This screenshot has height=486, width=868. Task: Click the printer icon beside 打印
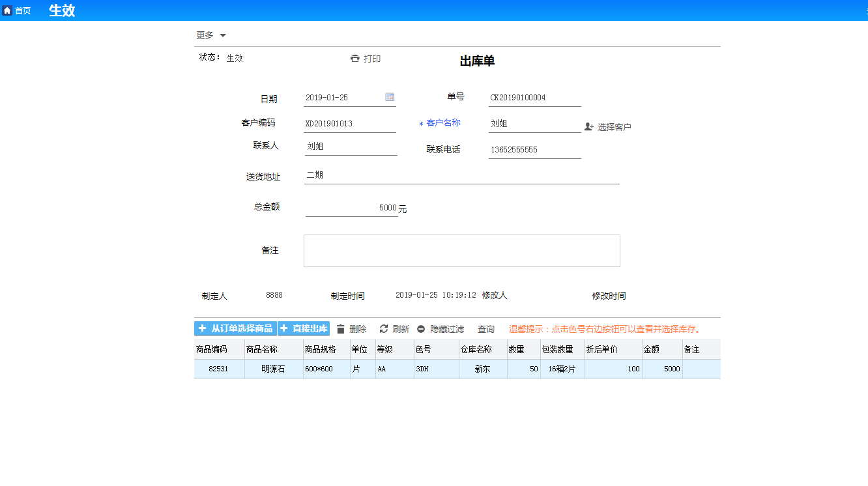(x=355, y=59)
